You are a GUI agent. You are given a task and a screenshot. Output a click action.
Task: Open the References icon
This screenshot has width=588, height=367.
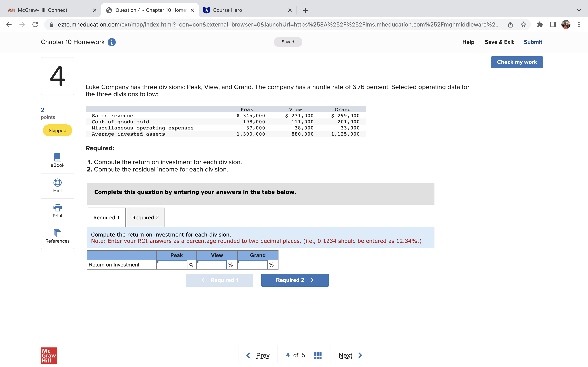click(x=57, y=233)
